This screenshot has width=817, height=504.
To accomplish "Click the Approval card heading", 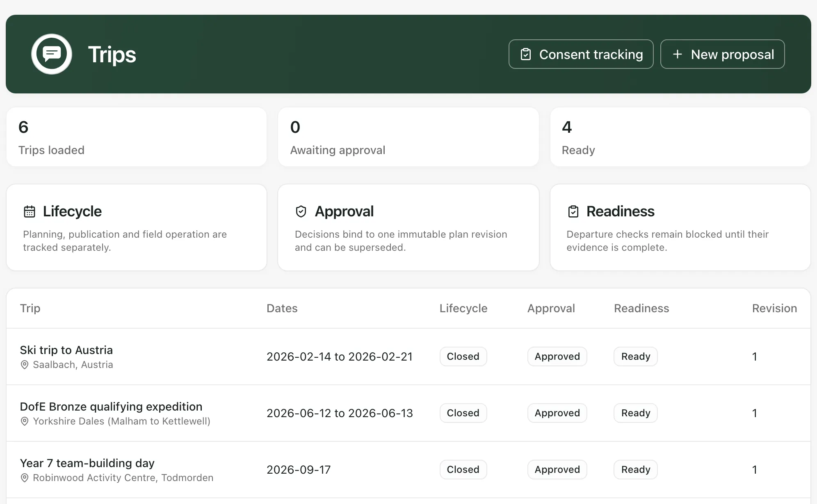I will [344, 211].
